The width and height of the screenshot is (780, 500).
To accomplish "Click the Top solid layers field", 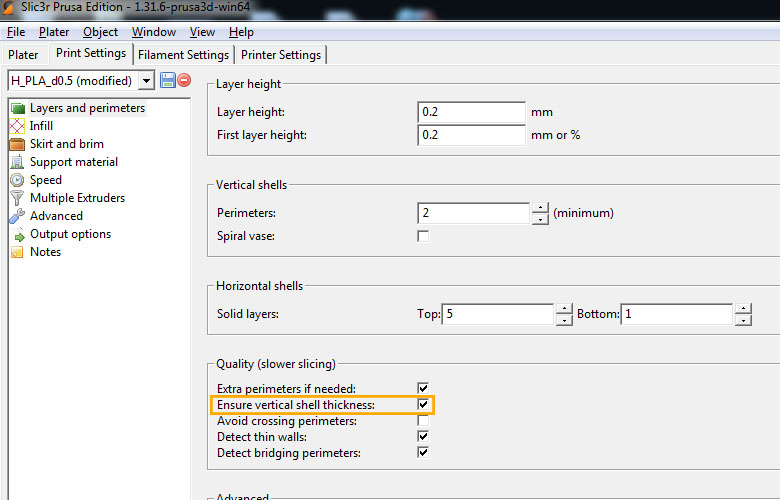I will click(498, 314).
